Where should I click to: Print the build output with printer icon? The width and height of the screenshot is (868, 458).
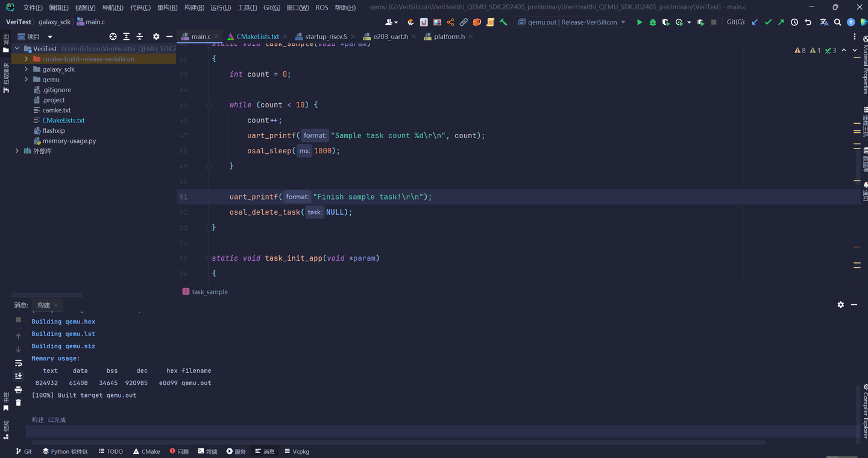pos(18,390)
